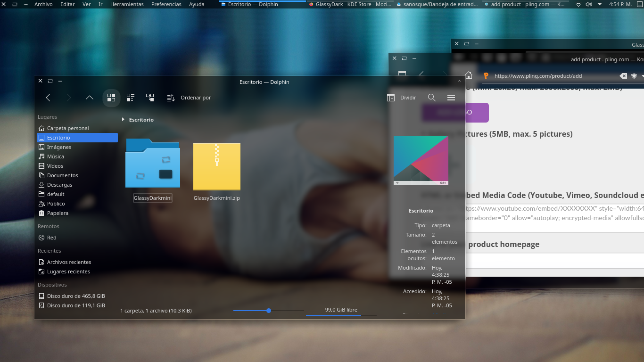
Task: Expand the system tray hidden icons arrow
Action: [x=599, y=4]
